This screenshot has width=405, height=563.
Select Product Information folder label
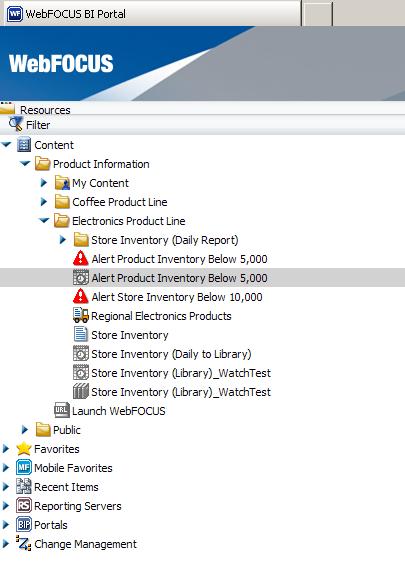click(x=101, y=164)
